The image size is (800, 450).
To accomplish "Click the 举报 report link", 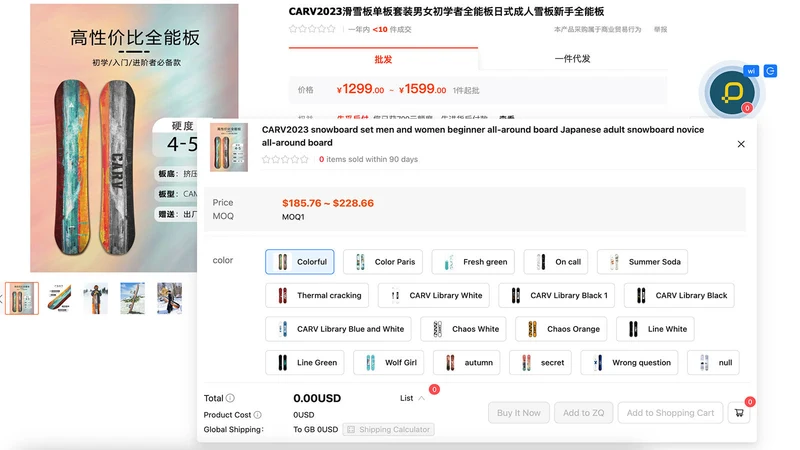I will tap(661, 30).
